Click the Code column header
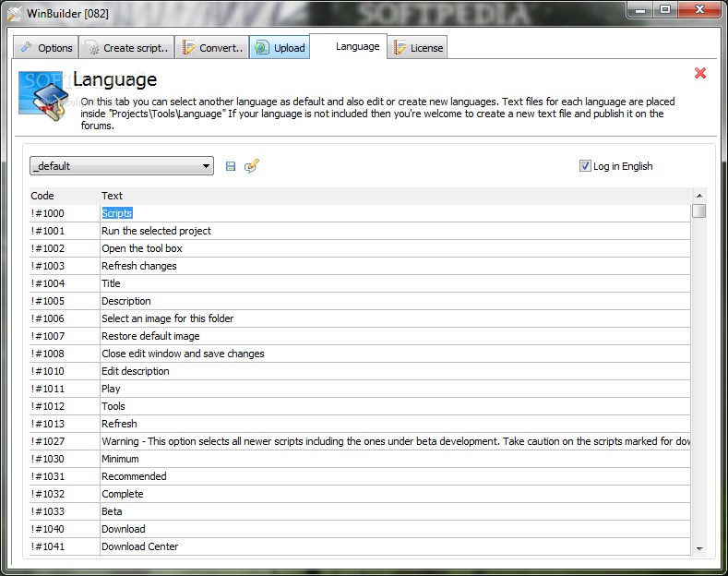This screenshot has height=576, width=728. [x=65, y=196]
